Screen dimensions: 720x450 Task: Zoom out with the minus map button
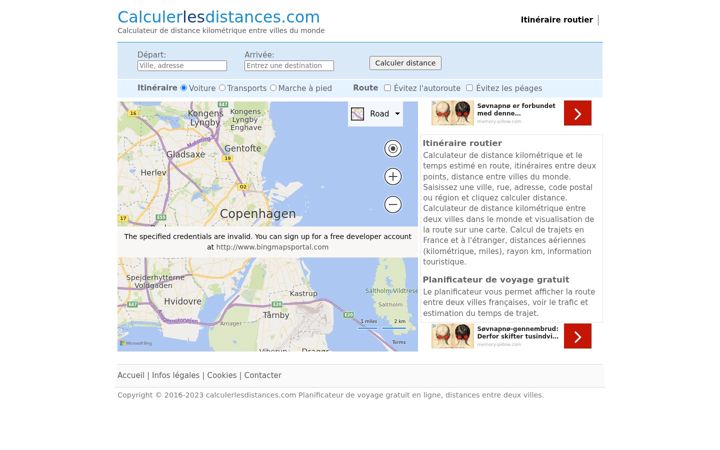click(393, 204)
